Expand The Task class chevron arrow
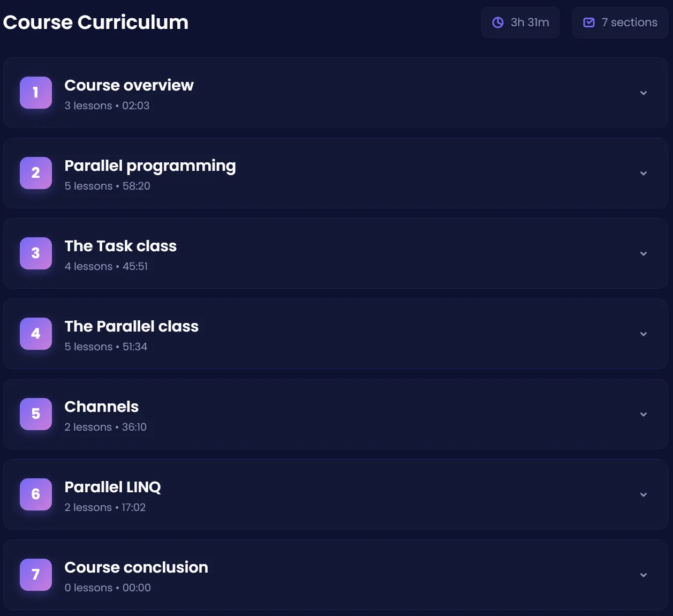 [644, 254]
